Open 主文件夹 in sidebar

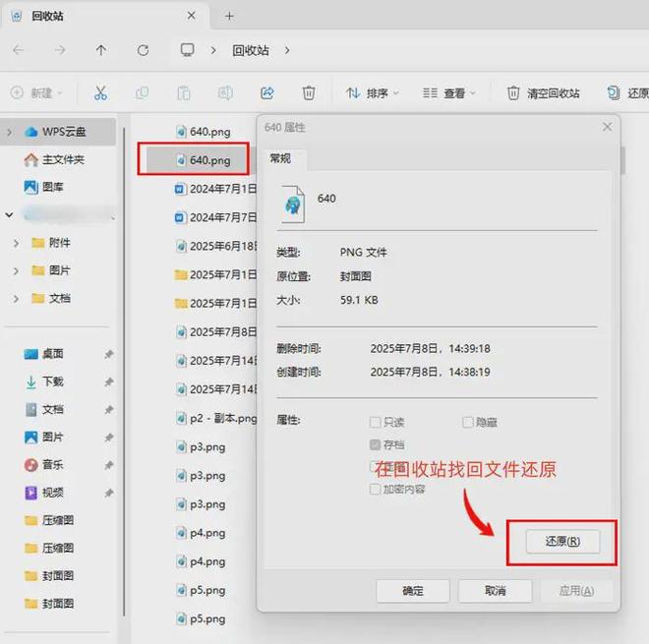[54, 159]
